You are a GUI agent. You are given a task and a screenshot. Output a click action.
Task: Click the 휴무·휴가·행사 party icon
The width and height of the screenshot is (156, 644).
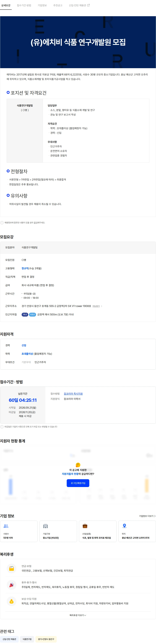coord(12,585)
